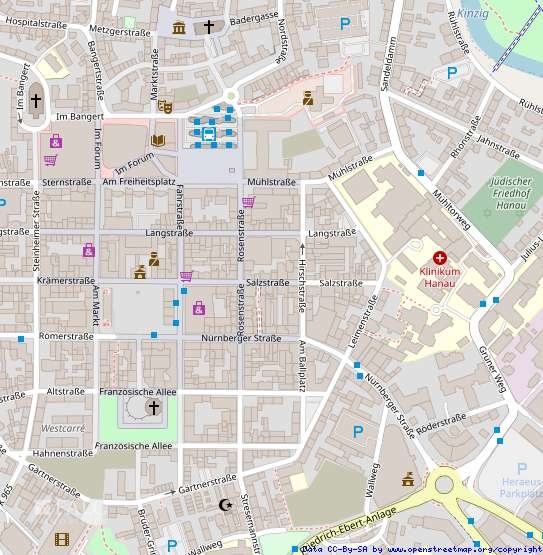Open the theater masks icon by Marktstraße
Viewport: 543px width, 555px height.
pos(165,106)
